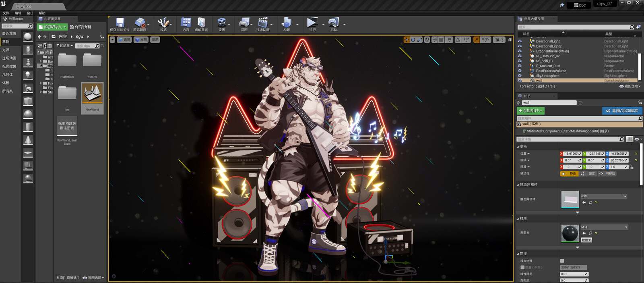The image size is (644, 283).
Task: Open the Edit (编辑) menu
Action: (x=18, y=13)
